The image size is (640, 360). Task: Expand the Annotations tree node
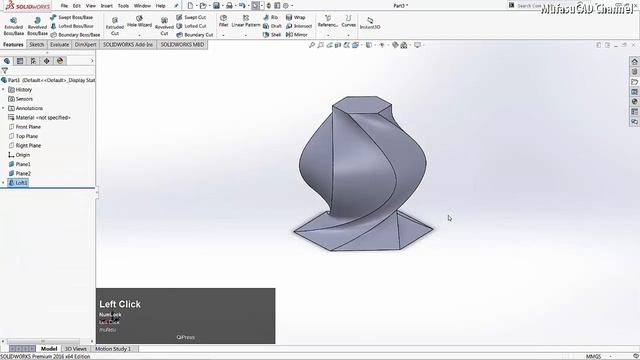3,108
